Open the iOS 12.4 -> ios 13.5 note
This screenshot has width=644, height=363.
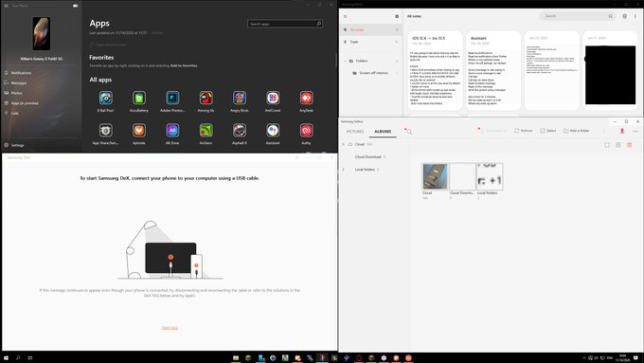436,70
